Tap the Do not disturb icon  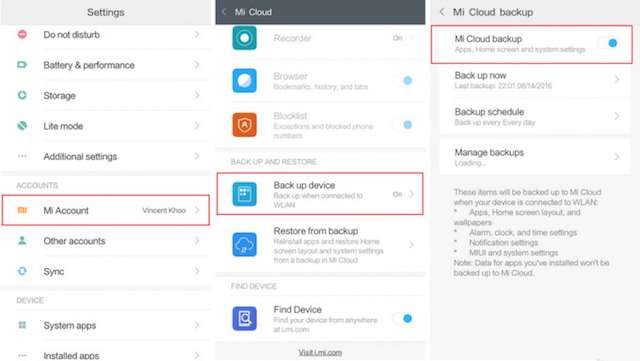pyautogui.click(x=22, y=34)
